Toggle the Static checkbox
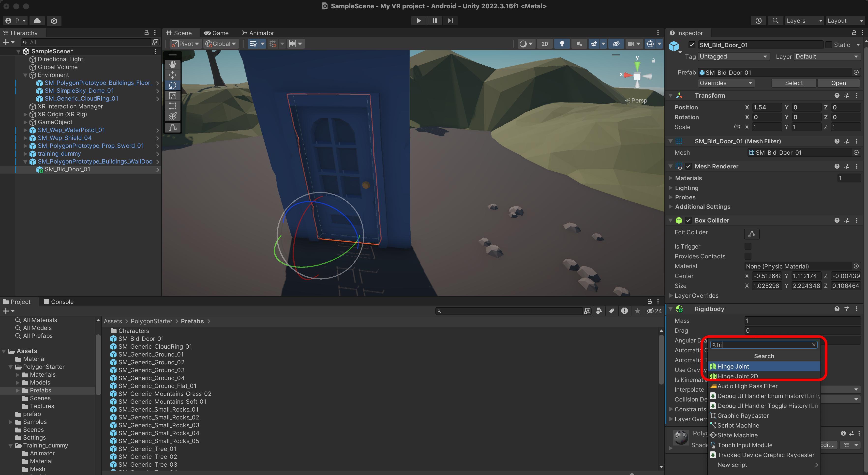 click(x=829, y=45)
